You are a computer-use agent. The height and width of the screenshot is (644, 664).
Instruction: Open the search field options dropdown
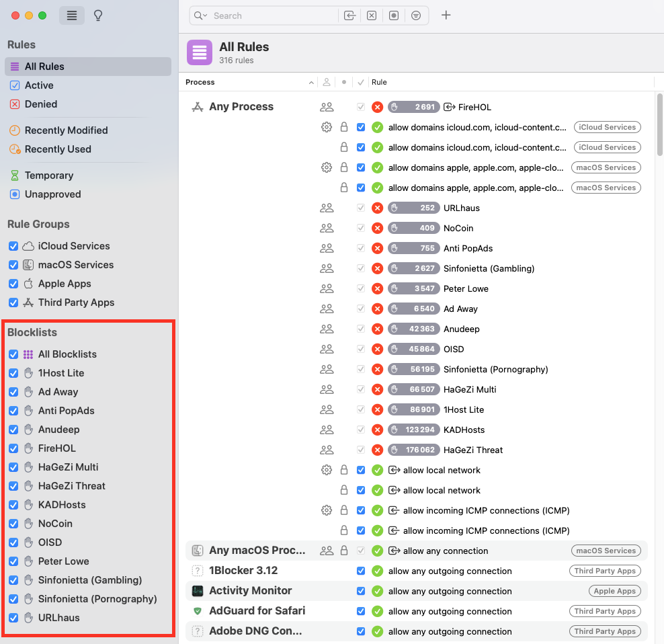click(x=200, y=15)
